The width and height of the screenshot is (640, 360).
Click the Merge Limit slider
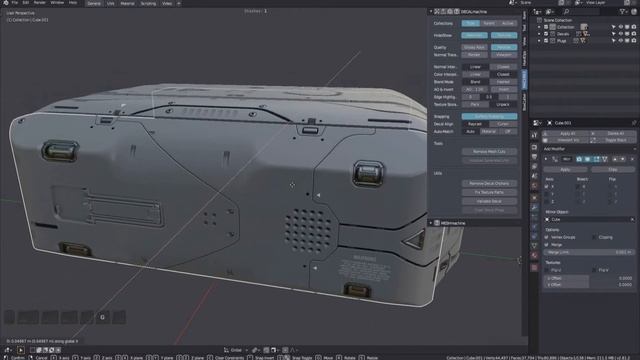pyautogui.click(x=589, y=252)
